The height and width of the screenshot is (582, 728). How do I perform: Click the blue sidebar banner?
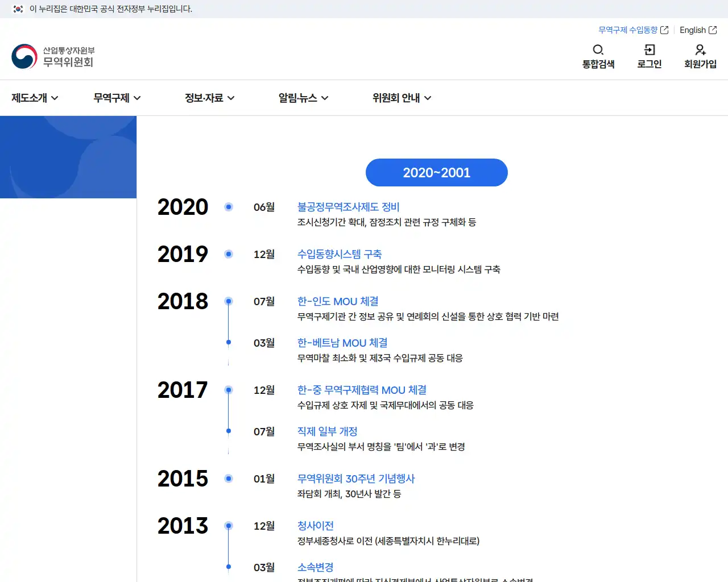(68, 157)
